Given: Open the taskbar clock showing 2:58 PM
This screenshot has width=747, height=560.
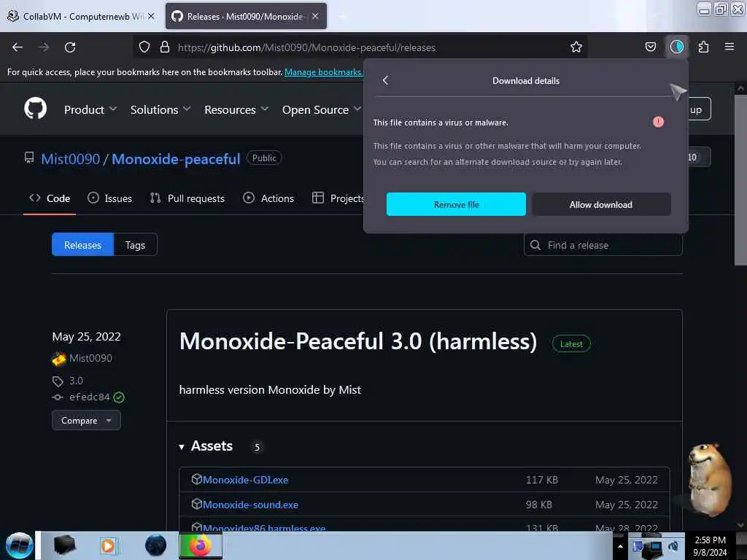Looking at the screenshot, I should click(710, 545).
